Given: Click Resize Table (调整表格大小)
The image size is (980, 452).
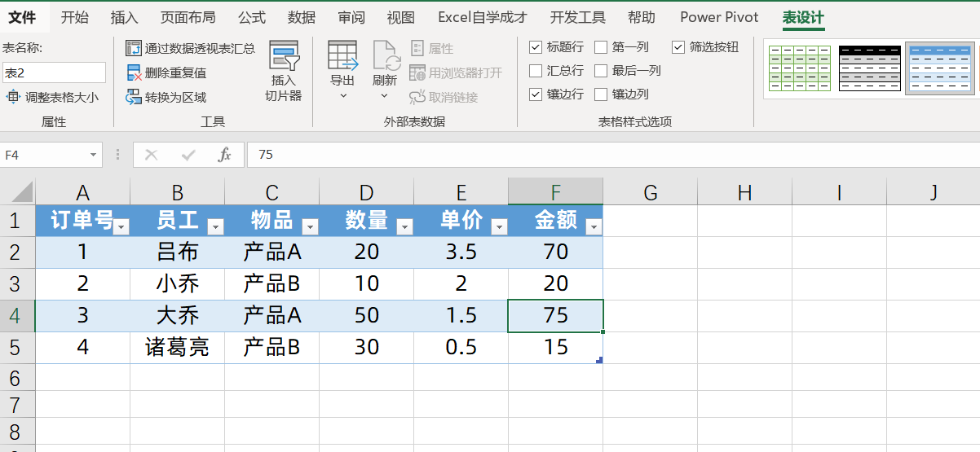Looking at the screenshot, I should [x=52, y=97].
